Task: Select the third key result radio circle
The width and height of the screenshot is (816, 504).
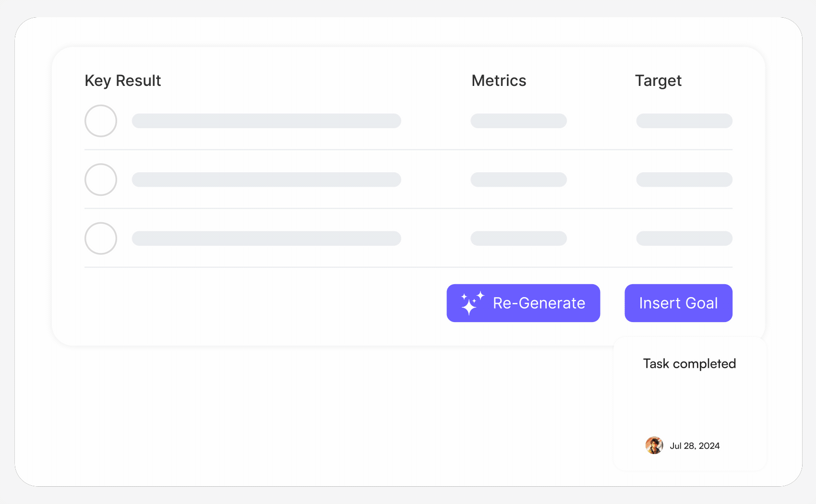Action: click(101, 239)
